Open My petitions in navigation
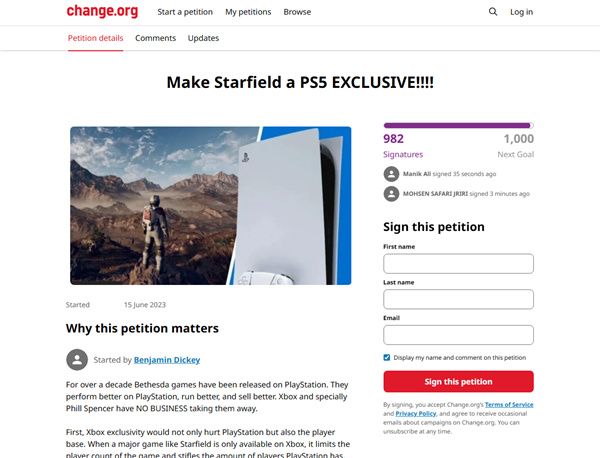The image size is (600, 458). [x=248, y=12]
